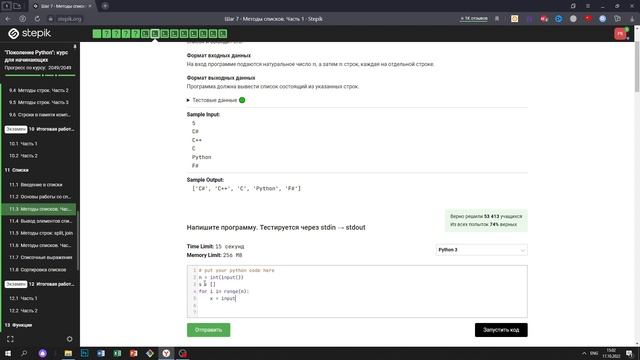Open reviews link in address bar
Viewport: 640px width, 360px height.
point(474,18)
